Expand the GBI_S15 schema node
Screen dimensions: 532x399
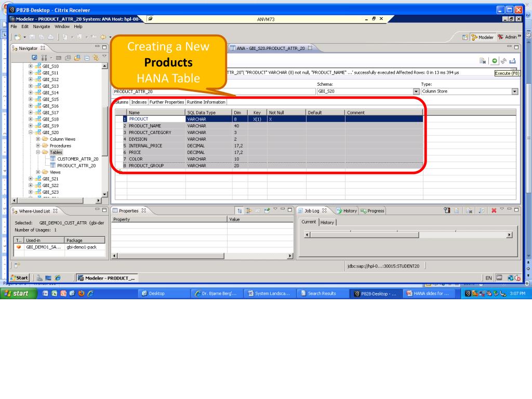click(31, 99)
